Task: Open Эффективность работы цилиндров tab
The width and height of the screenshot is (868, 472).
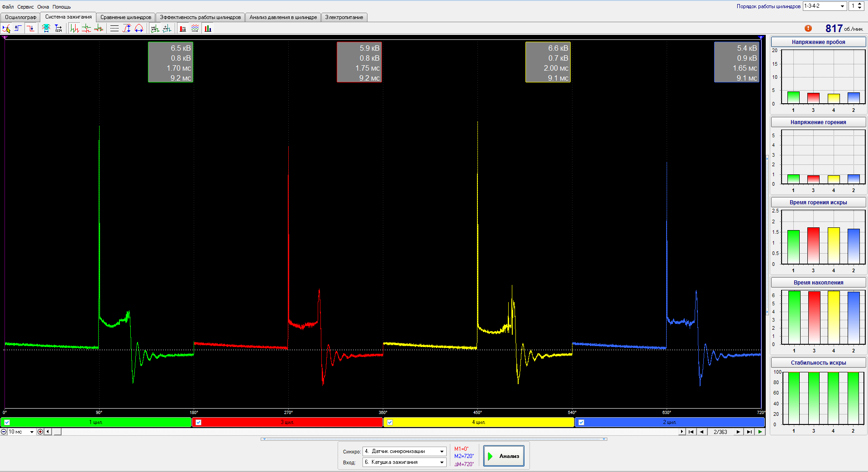Action: tap(200, 17)
